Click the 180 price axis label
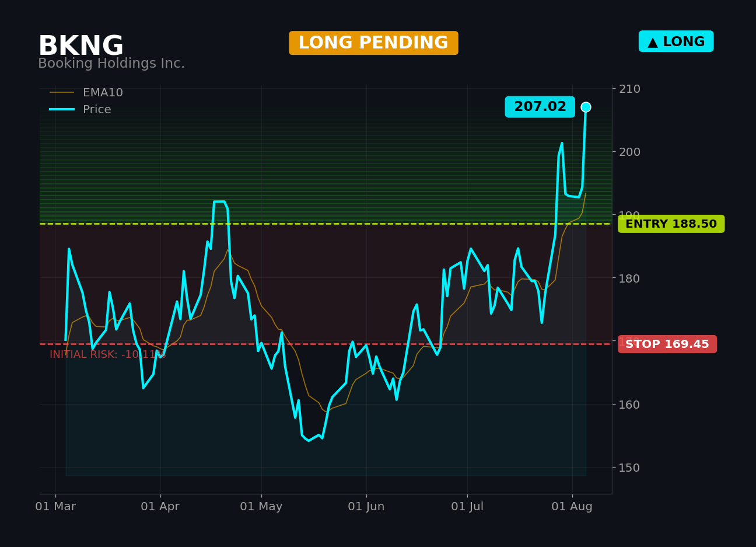 point(629,278)
